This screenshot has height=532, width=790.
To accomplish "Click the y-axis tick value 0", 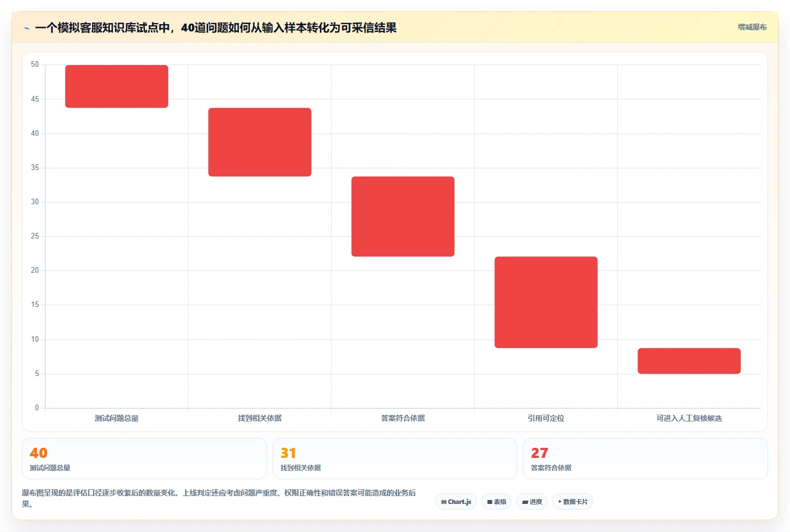I will pyautogui.click(x=37, y=407).
